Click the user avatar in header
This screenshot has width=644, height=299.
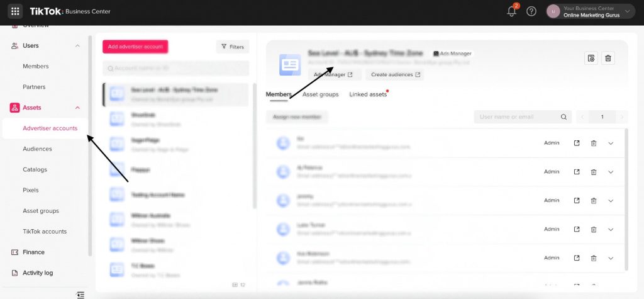click(553, 11)
